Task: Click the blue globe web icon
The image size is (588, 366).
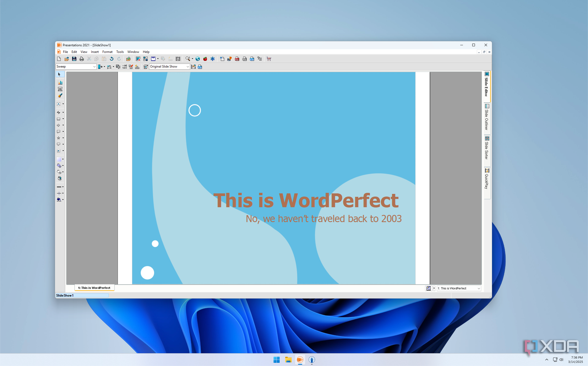Action: coord(198,59)
